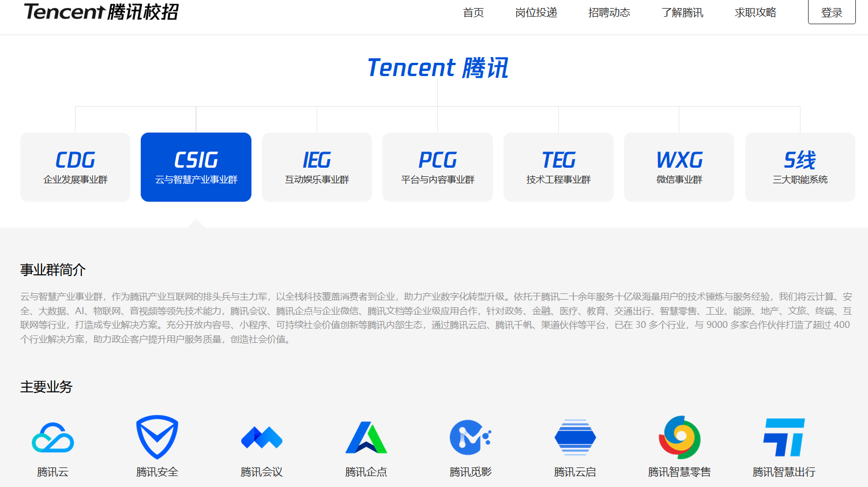
Task: Open the 腾讯智慧出行 icon
Action: pyautogui.click(x=784, y=437)
